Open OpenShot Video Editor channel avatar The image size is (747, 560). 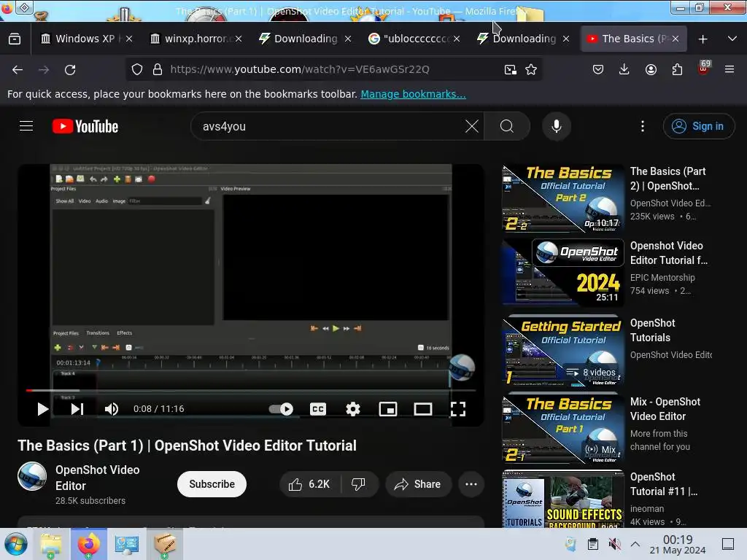point(32,476)
